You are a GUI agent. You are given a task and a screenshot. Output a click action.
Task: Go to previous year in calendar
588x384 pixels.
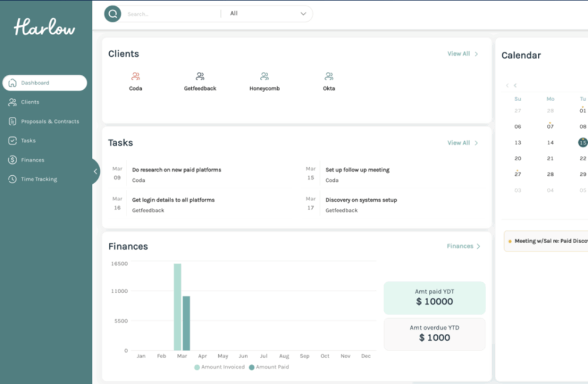[507, 86]
